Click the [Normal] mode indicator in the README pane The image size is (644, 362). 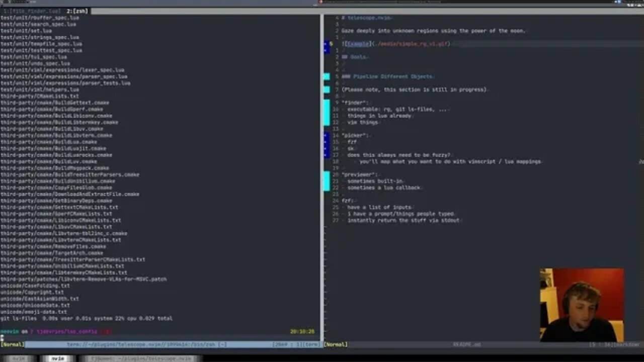[336, 344]
